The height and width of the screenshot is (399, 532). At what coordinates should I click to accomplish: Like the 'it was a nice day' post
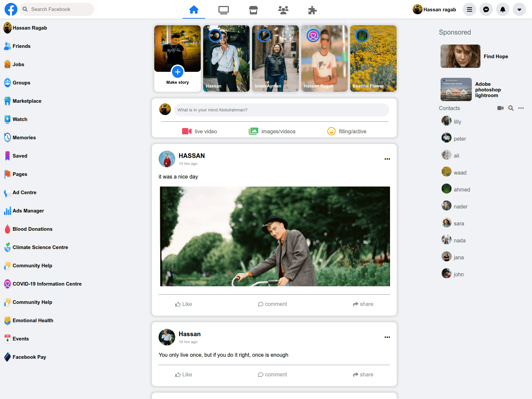(184, 304)
